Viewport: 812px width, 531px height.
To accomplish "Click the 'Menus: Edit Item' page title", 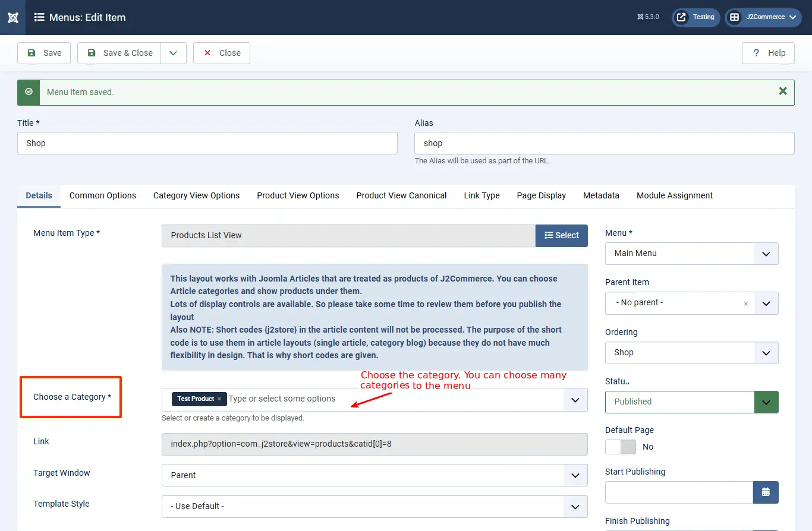I will [87, 17].
